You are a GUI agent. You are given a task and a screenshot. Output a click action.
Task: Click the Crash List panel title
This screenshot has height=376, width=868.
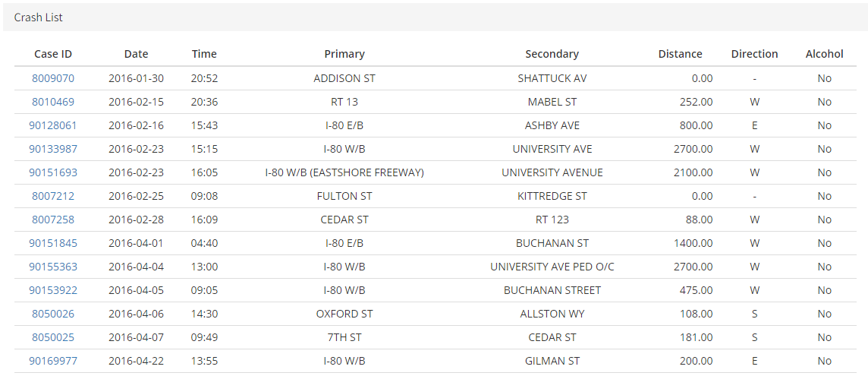(39, 17)
